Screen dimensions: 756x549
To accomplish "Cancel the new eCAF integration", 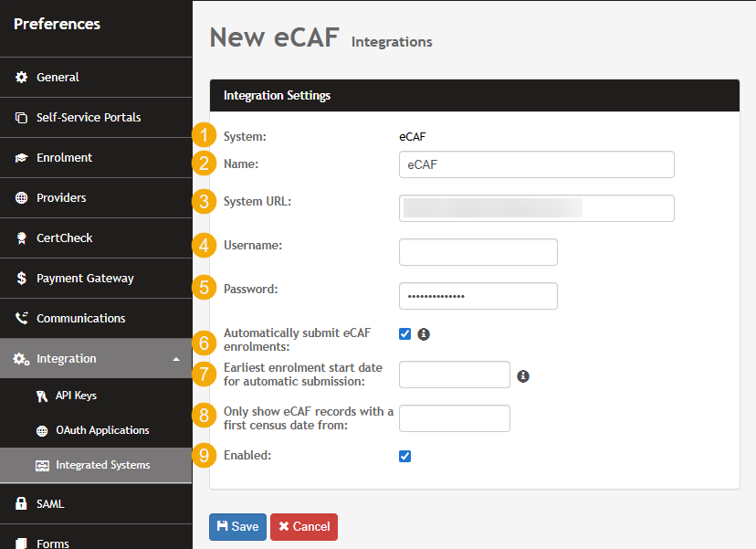I will pyautogui.click(x=304, y=527).
